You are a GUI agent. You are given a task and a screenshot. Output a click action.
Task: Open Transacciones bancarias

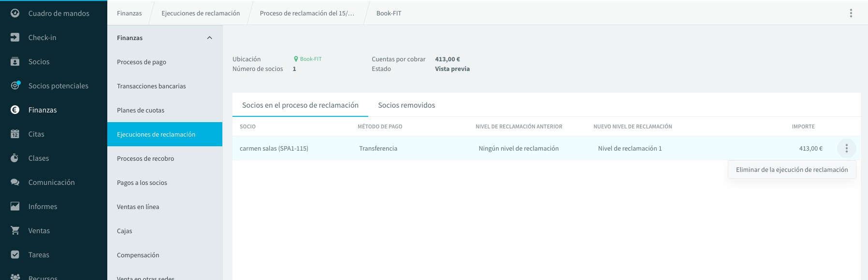coord(165,86)
